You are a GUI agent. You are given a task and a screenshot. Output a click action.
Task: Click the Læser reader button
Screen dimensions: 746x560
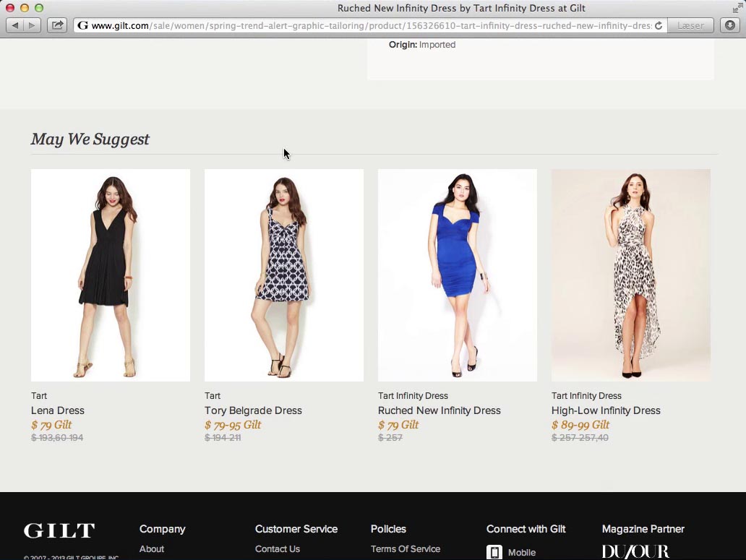pyautogui.click(x=690, y=25)
